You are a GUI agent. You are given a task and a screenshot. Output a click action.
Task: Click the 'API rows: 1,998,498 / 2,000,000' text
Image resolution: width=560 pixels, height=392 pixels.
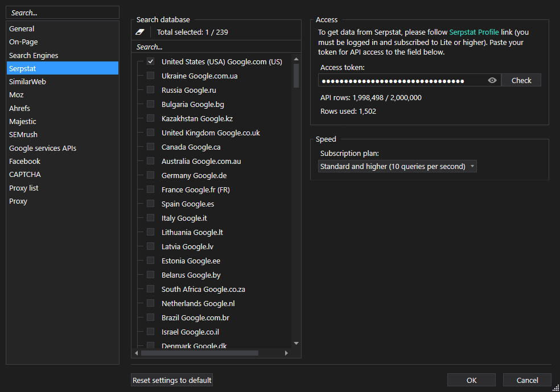pos(370,97)
